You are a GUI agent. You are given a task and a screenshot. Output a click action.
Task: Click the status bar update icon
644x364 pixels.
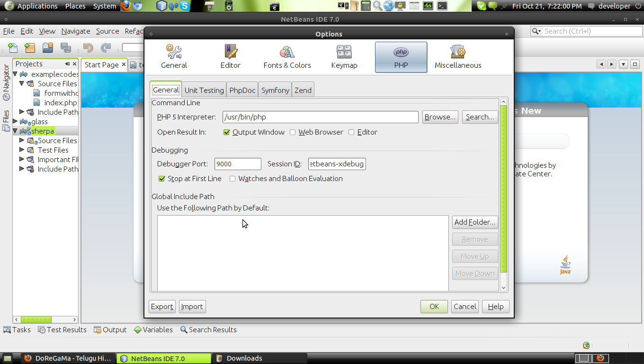[586, 346]
